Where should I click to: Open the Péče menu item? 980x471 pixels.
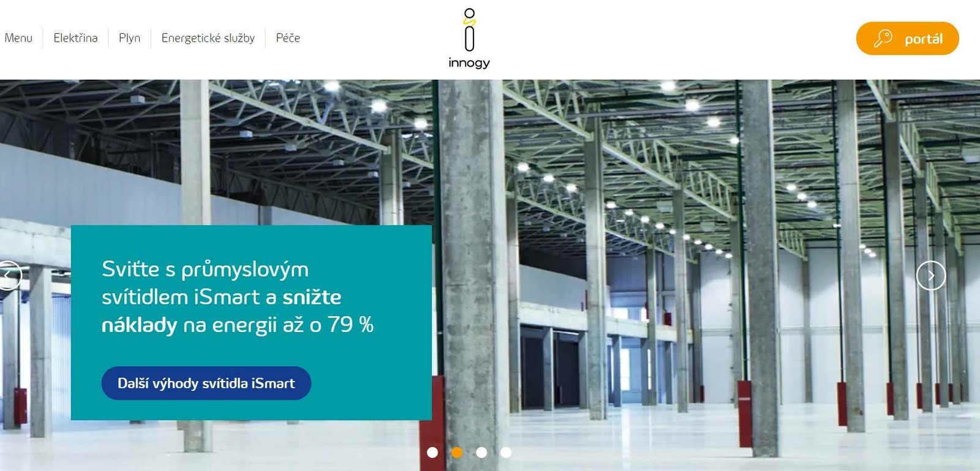coord(288,38)
